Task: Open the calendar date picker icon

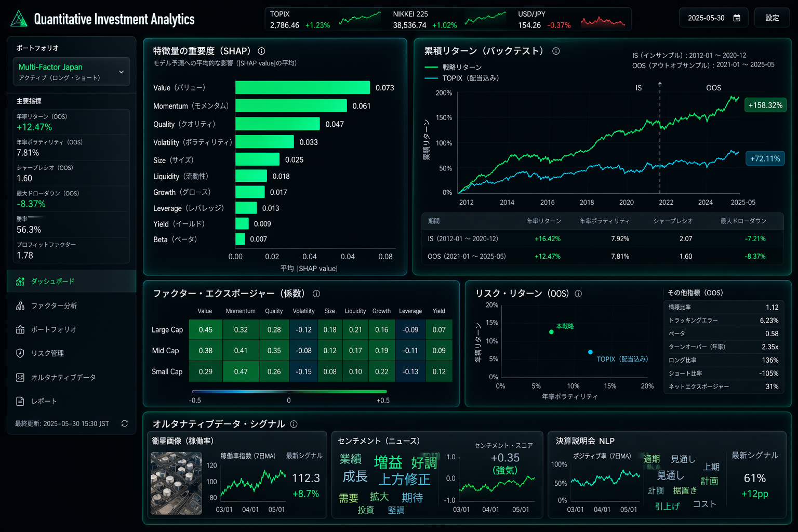Action: [737, 18]
